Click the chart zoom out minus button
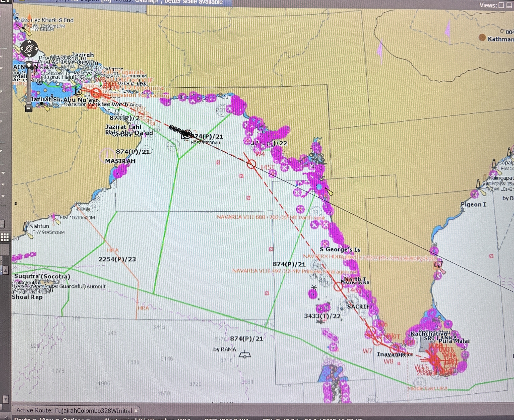514x420 pixels. [29, 109]
